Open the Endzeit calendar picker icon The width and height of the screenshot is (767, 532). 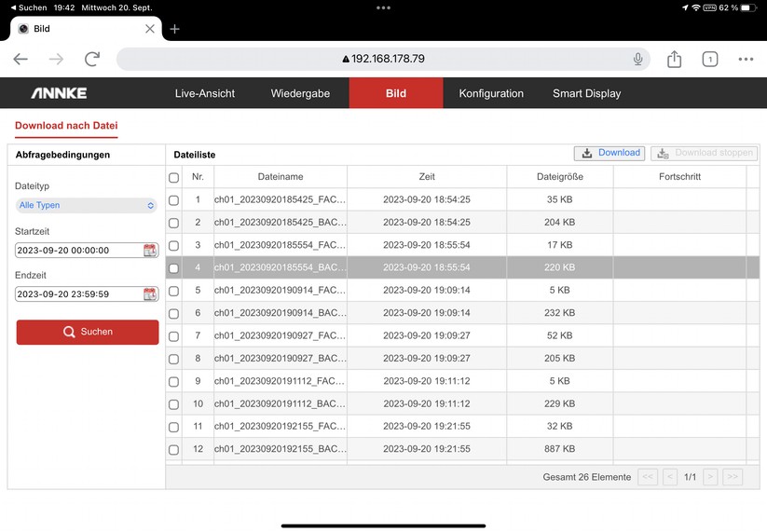point(150,294)
